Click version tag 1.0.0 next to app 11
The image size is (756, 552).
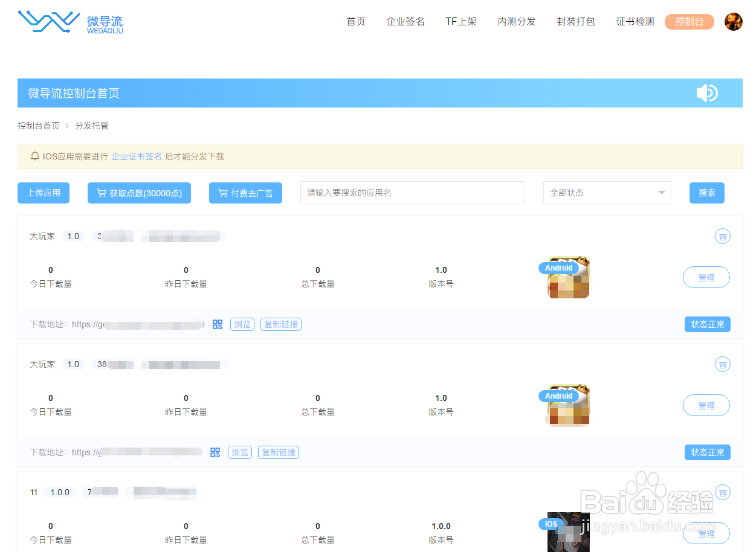click(x=60, y=492)
